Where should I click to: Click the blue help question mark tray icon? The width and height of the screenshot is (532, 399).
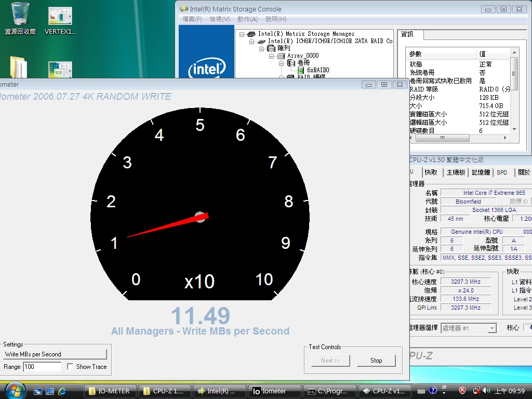433,391
